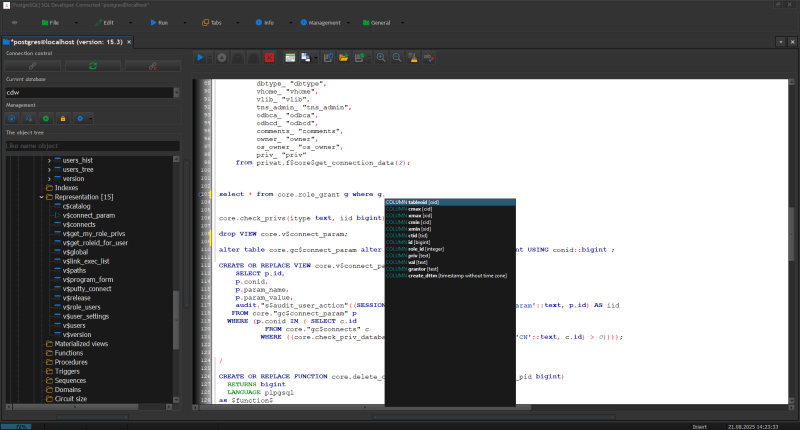Click the yellow open folder icon
This screenshot has height=430, width=800.
[343, 58]
